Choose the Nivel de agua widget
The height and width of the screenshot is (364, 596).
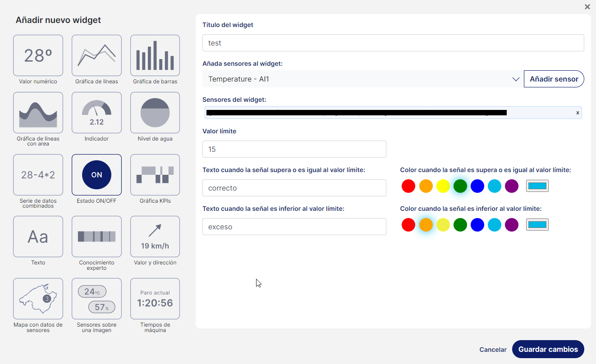[x=155, y=113]
